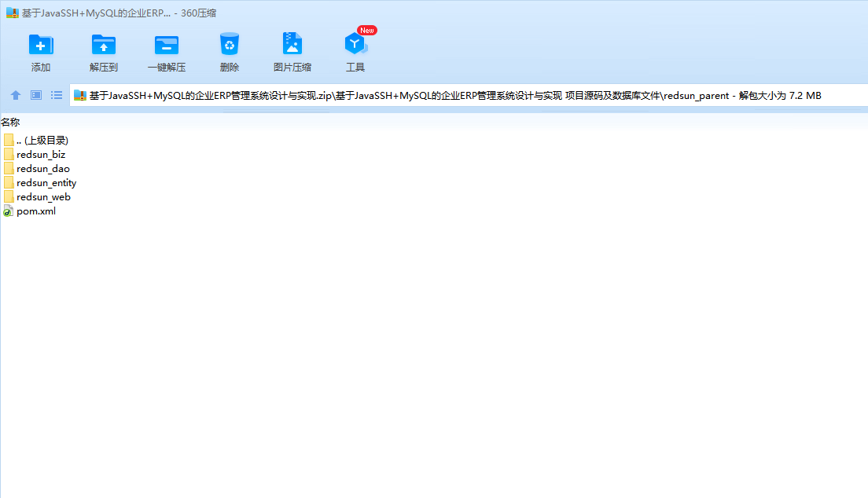Go up one level with the up arrow
Image resolution: width=868 pixels, height=498 pixels.
tap(16, 95)
